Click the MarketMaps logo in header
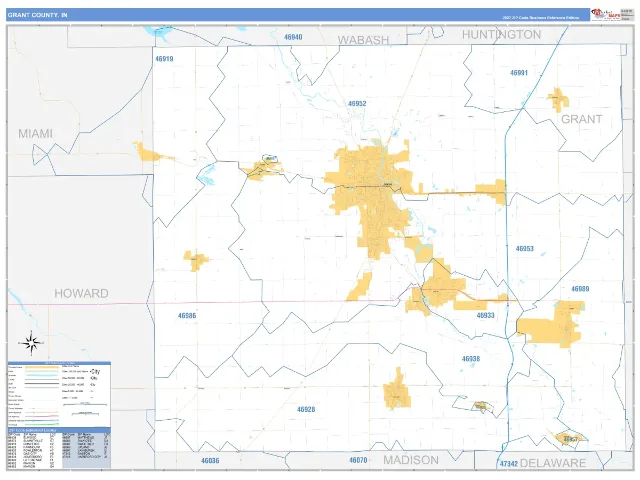Screen dimensions: 640x480 tap(605, 15)
